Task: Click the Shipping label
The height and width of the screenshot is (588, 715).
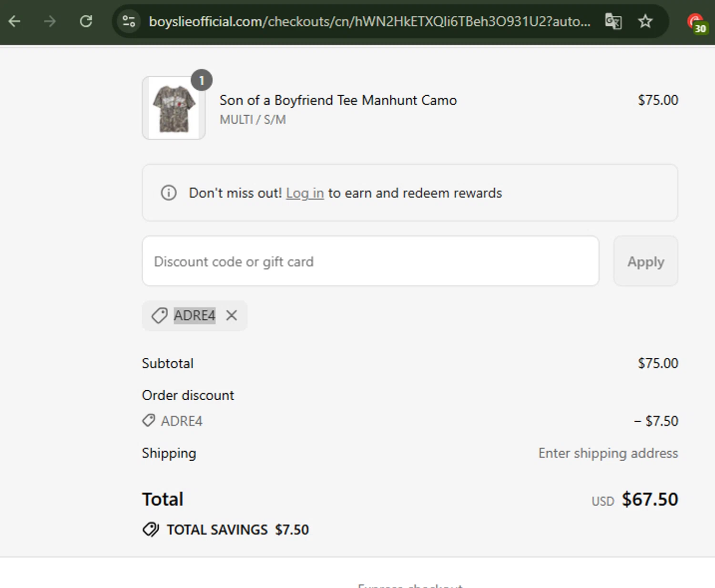Action: coord(169,454)
